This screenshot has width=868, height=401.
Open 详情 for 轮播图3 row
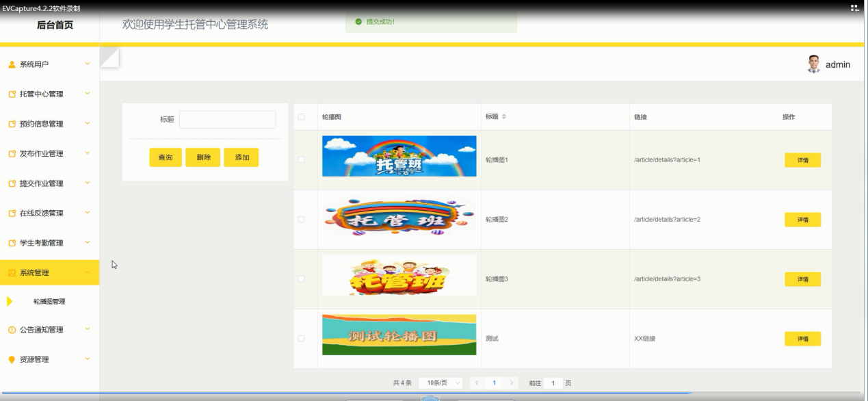tap(802, 279)
